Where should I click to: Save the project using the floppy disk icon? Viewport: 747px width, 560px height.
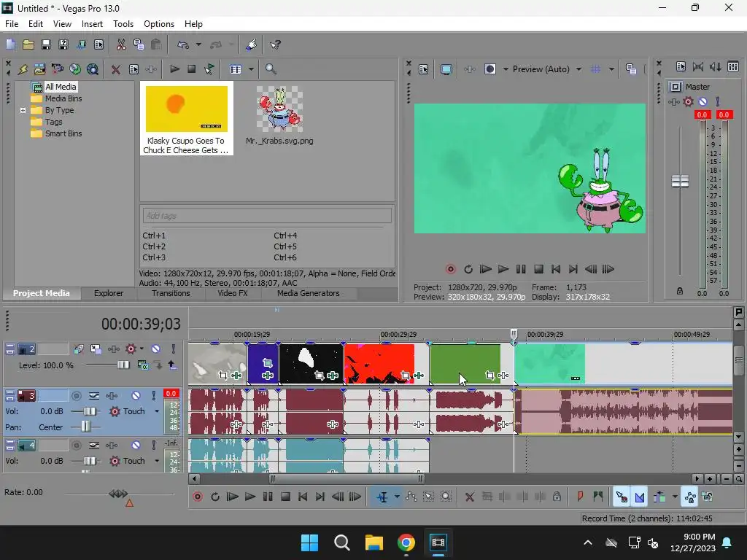[46, 44]
